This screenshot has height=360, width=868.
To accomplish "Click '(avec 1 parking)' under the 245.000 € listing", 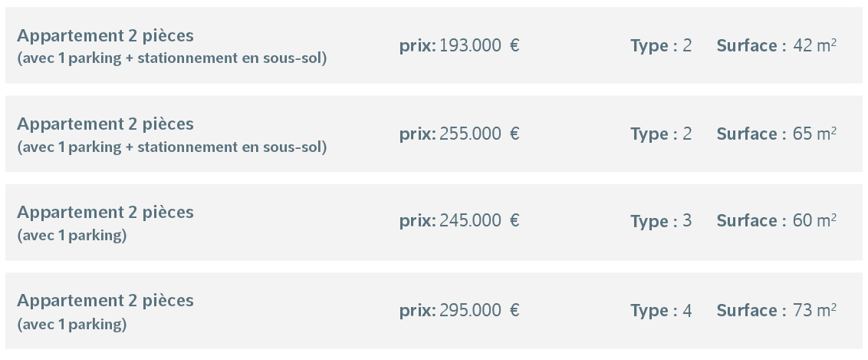I will pos(72,236).
